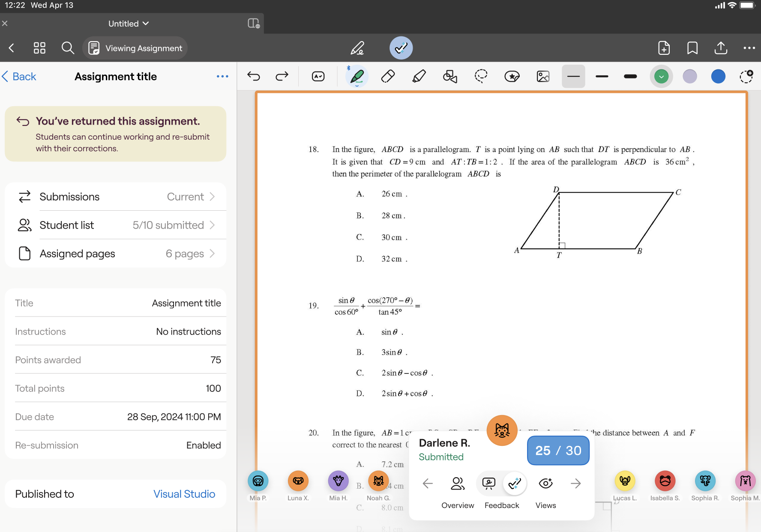Pick the blue pen color

point(718,77)
